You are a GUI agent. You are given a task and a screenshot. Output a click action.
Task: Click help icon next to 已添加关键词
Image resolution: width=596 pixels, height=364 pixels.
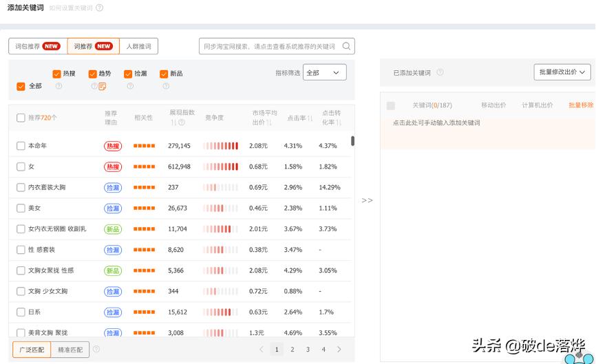pos(440,72)
